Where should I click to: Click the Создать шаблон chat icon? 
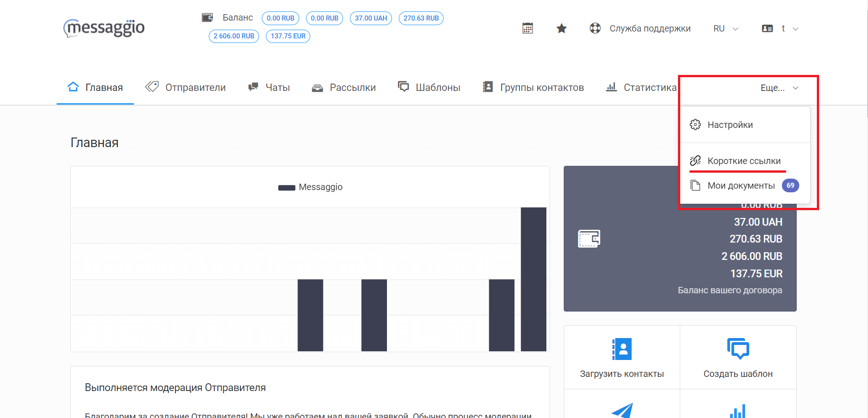click(738, 349)
